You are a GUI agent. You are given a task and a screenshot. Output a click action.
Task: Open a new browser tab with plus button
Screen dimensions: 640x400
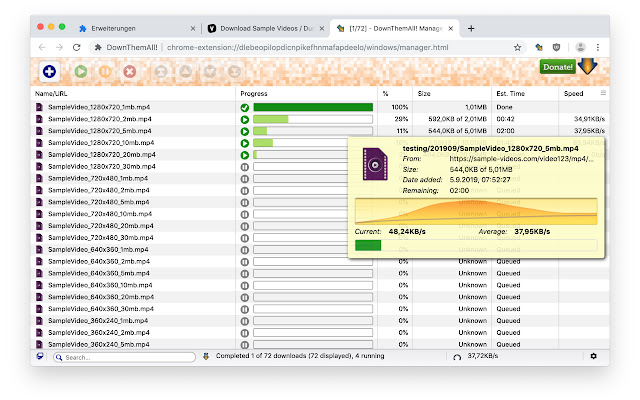[x=472, y=28]
